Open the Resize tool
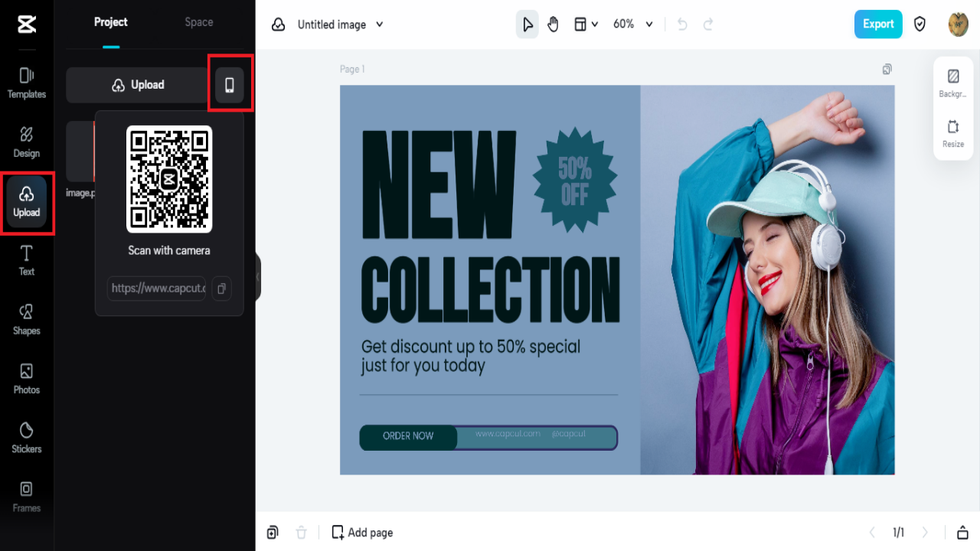This screenshot has height=551, width=980. 953,133
